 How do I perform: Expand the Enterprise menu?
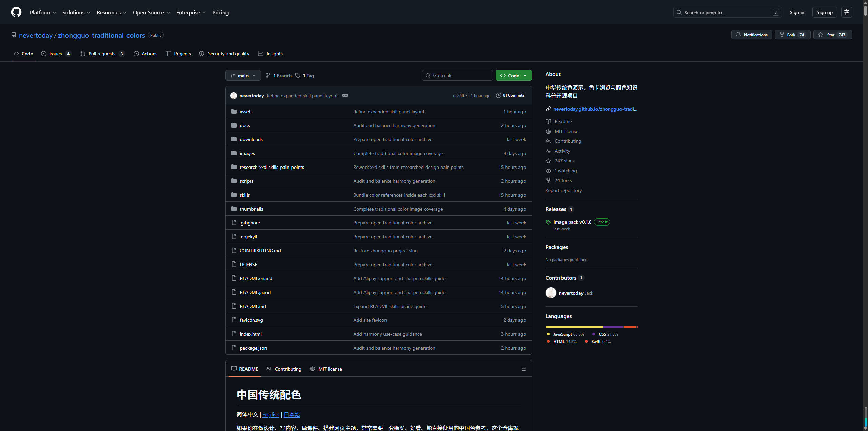tap(191, 12)
